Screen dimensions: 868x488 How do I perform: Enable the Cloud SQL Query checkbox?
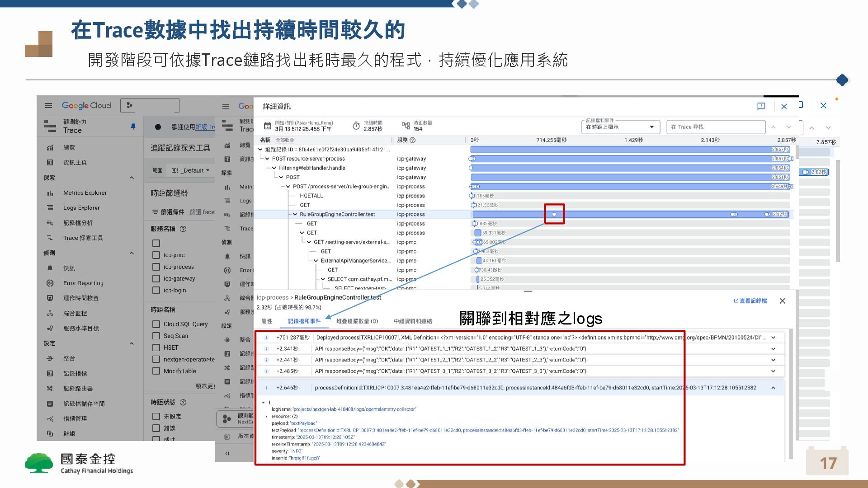[156, 324]
